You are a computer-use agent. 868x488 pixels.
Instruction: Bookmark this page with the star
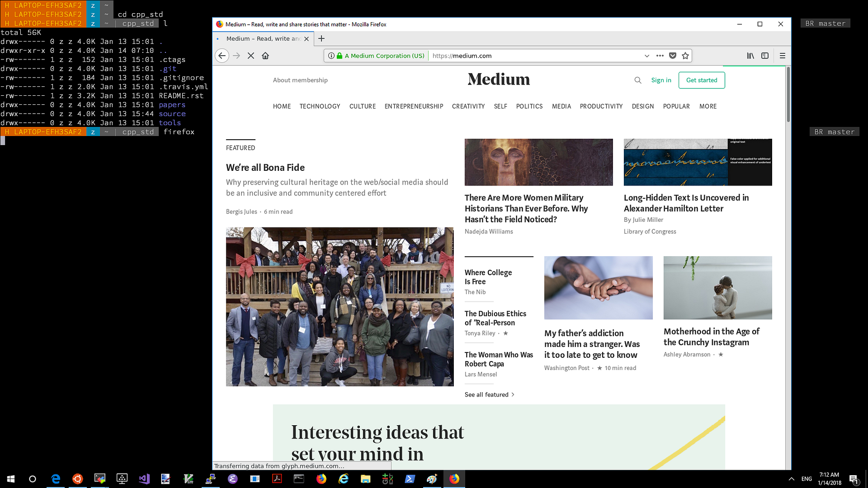[x=685, y=56]
